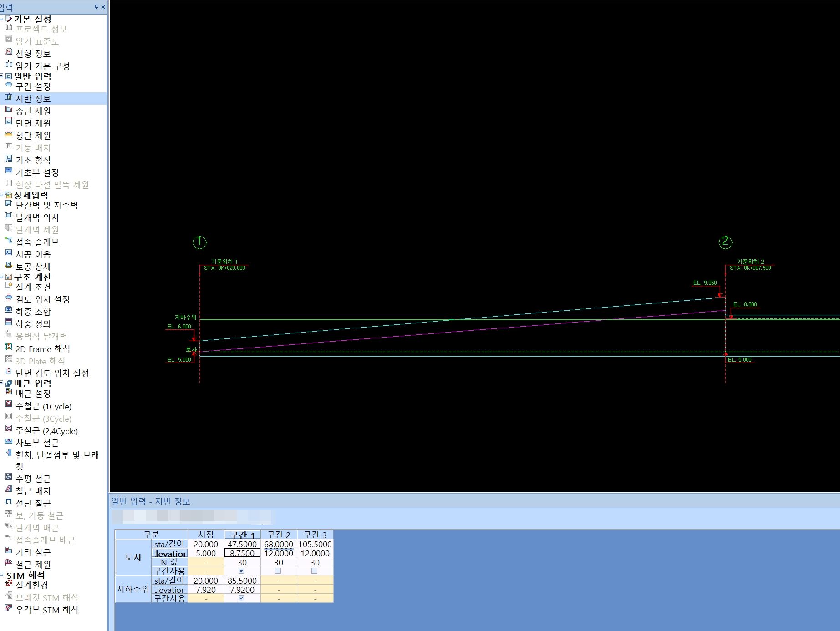Viewport: 840px width, 631px height.
Task: Check 토사 구간사용 checkbox for 구간 3
Action: (315, 570)
